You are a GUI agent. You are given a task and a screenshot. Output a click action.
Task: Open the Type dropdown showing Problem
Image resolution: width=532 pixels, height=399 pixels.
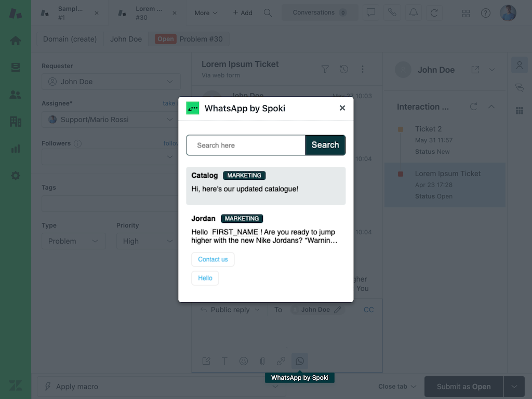click(x=73, y=241)
